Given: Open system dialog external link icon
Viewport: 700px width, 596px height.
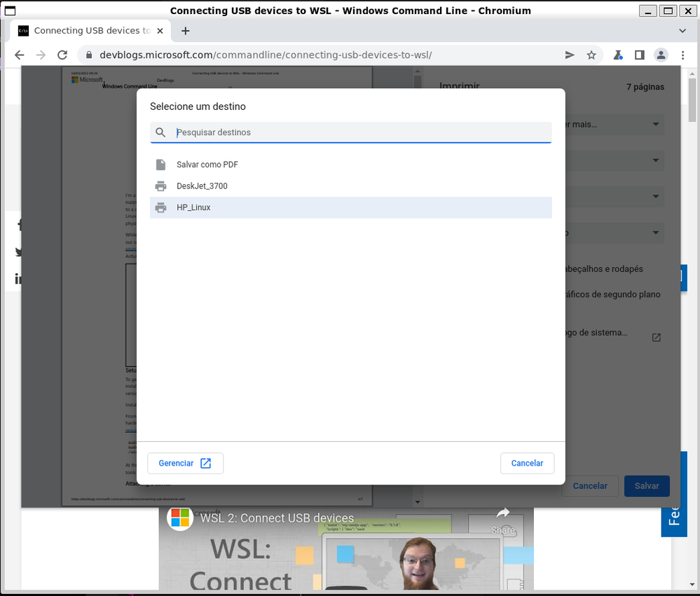Looking at the screenshot, I should (x=657, y=338).
